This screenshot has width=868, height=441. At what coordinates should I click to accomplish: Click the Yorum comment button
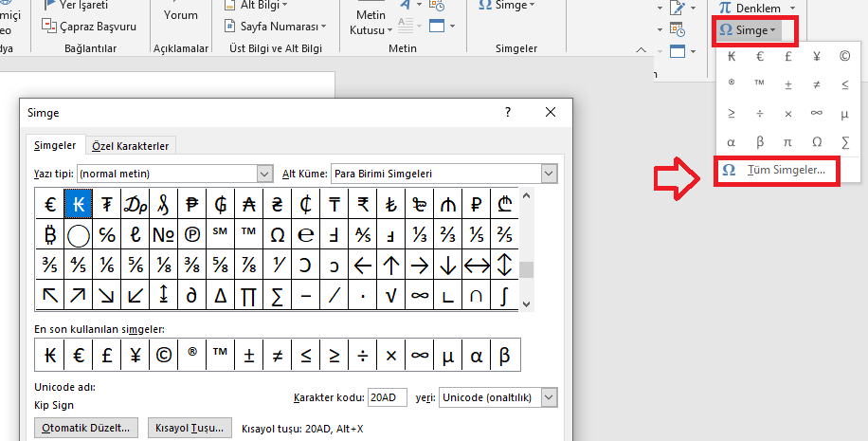[180, 15]
